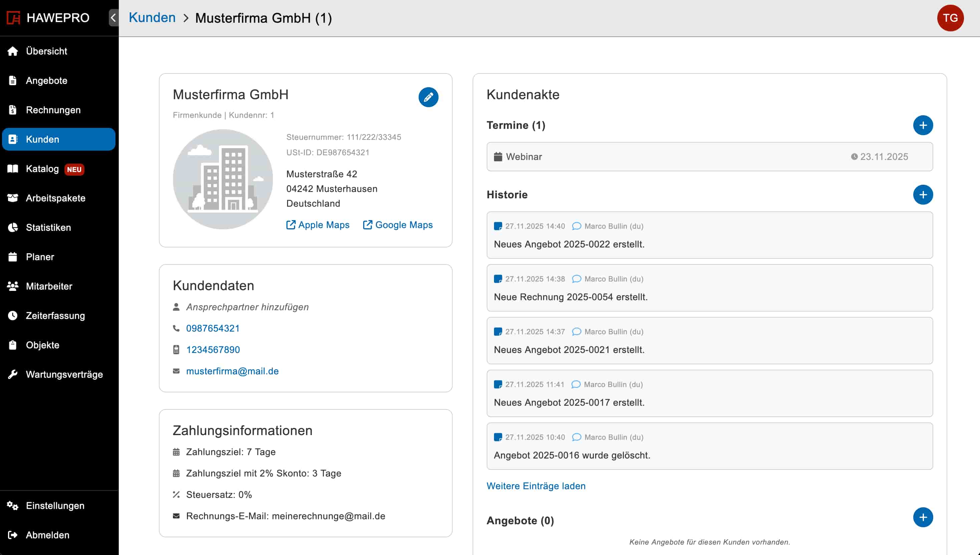Click the Statistiken pie chart icon
Viewport: 980px width, 555px height.
coord(13,227)
